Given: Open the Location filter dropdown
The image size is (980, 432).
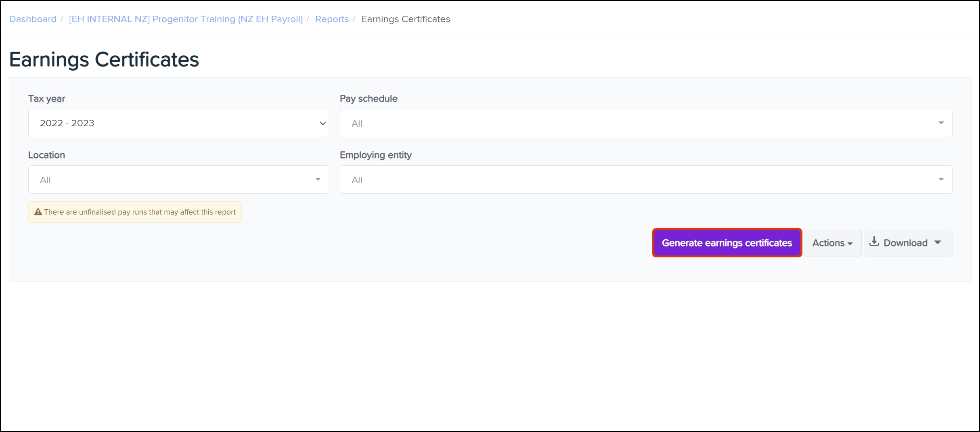Looking at the screenshot, I should coord(178,179).
